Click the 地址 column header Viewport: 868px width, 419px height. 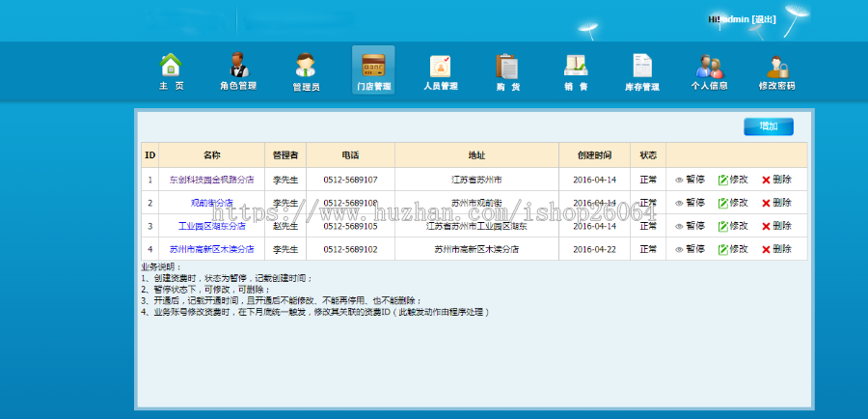pyautogui.click(x=476, y=155)
